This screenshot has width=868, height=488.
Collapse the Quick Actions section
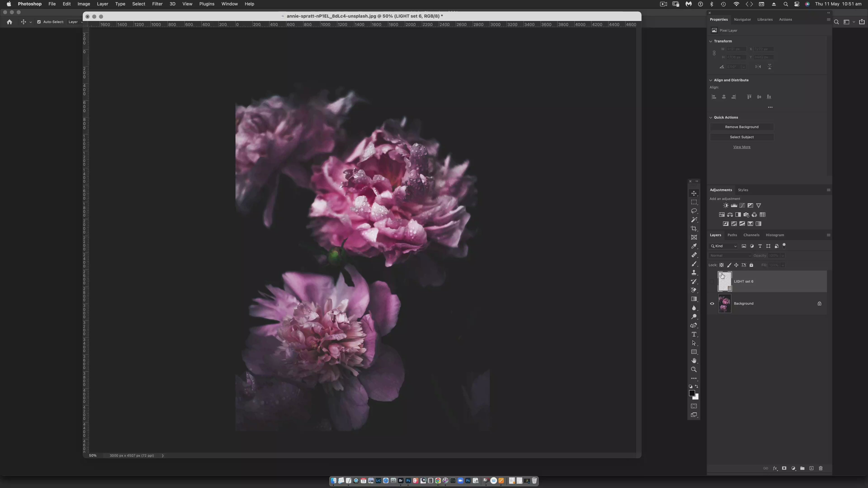tap(711, 117)
